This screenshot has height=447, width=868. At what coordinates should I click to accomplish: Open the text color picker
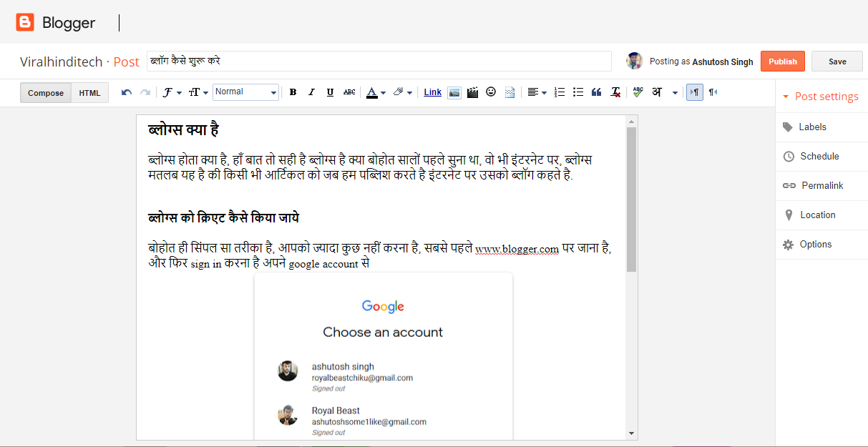(376, 92)
